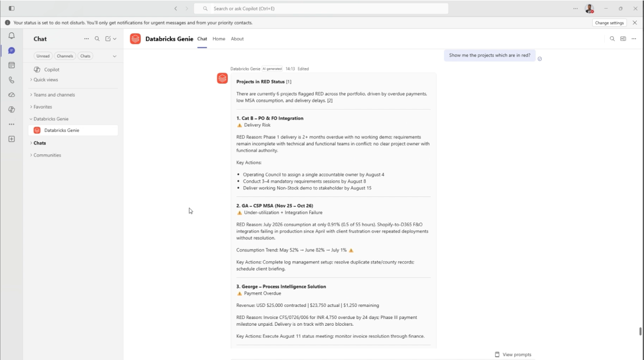Open the Activity bell icon

[x=12, y=36]
